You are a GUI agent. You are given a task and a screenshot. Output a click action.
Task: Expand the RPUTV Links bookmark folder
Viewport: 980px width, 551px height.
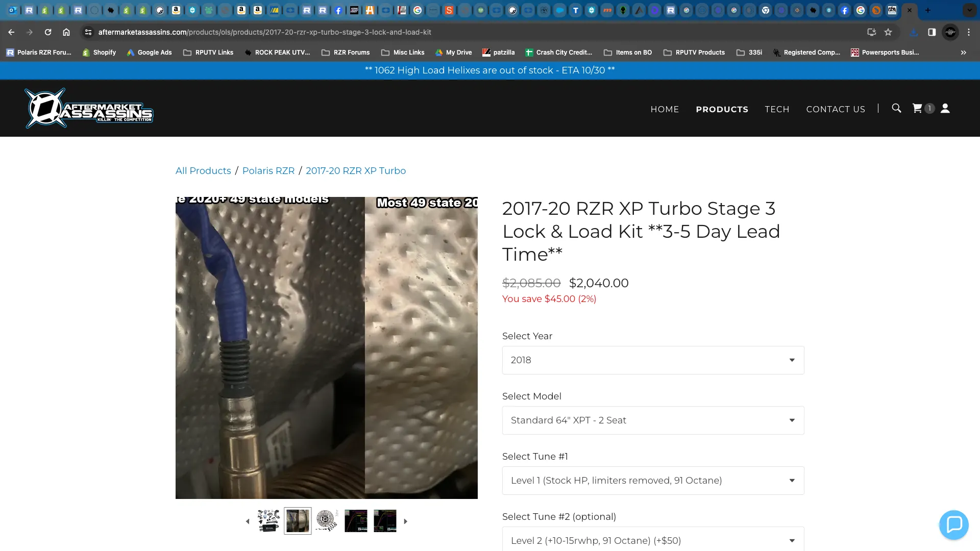point(208,53)
